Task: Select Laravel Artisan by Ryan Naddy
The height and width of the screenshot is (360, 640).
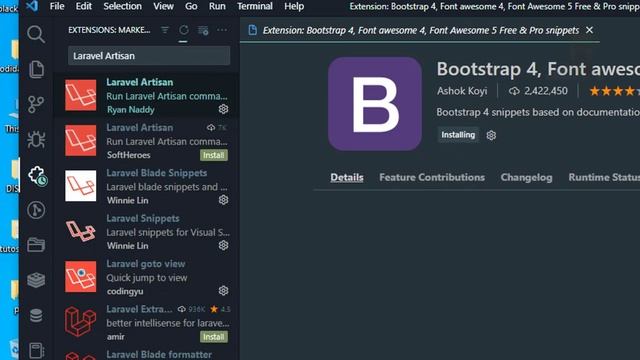Action: [146, 96]
